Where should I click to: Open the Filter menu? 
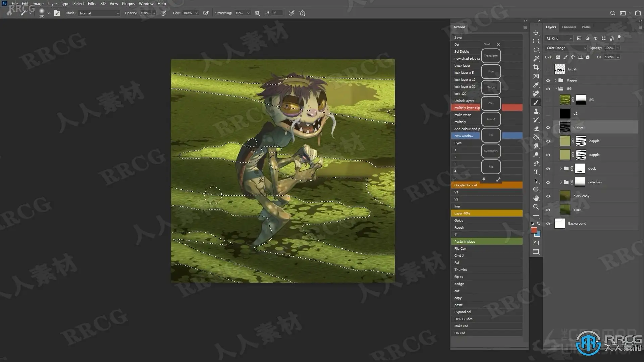coord(92,4)
